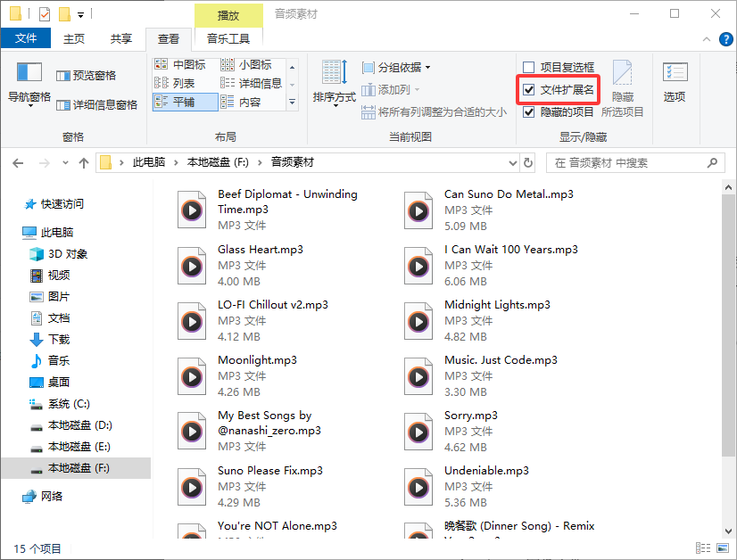The width and height of the screenshot is (737, 560).
Task: Open 音乐 music in sidebar
Action: (x=50, y=361)
